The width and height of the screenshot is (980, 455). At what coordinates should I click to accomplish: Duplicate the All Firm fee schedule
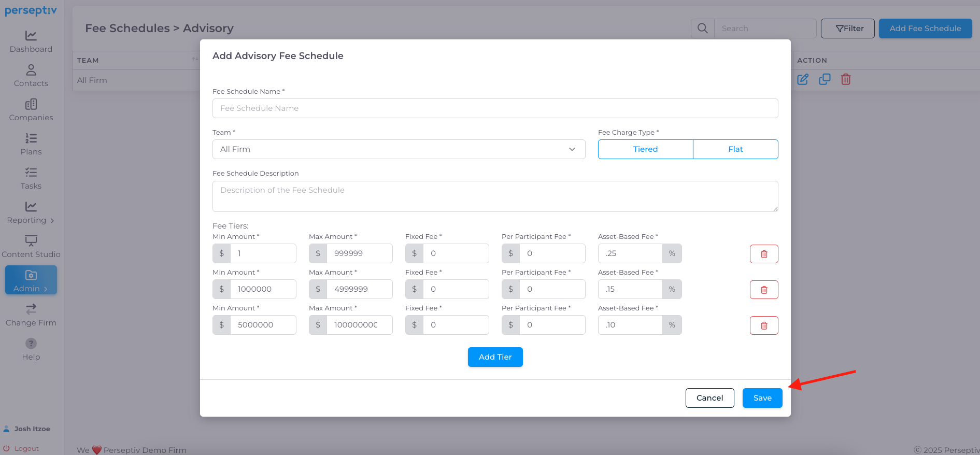coord(825,79)
